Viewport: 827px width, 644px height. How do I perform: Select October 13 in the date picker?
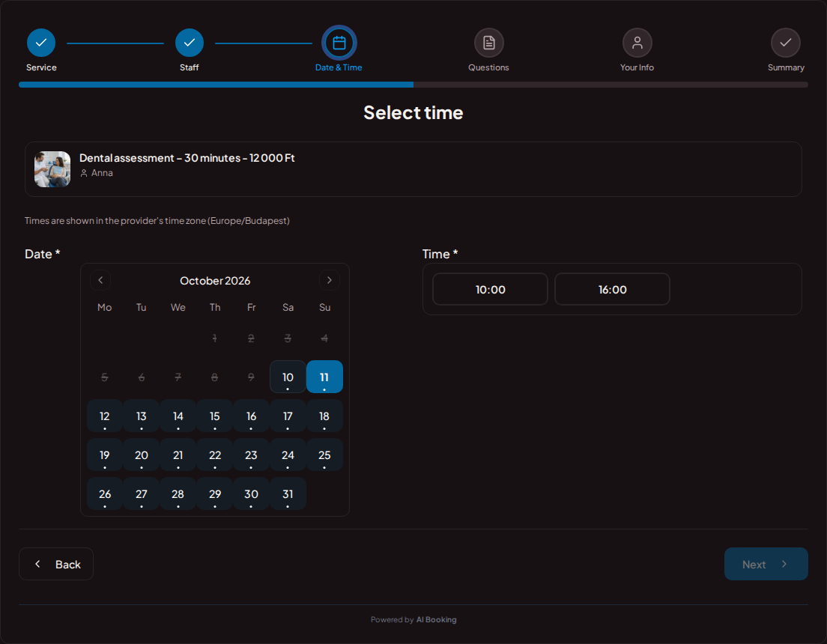(x=142, y=416)
